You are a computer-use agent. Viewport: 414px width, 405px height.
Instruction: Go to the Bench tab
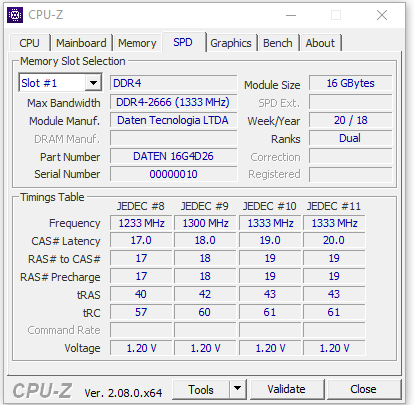click(278, 43)
